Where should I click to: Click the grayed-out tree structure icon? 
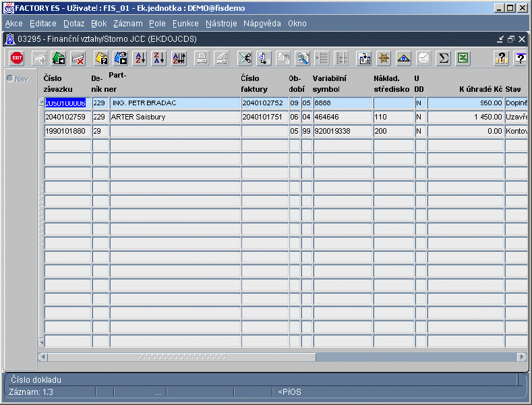pos(341,58)
